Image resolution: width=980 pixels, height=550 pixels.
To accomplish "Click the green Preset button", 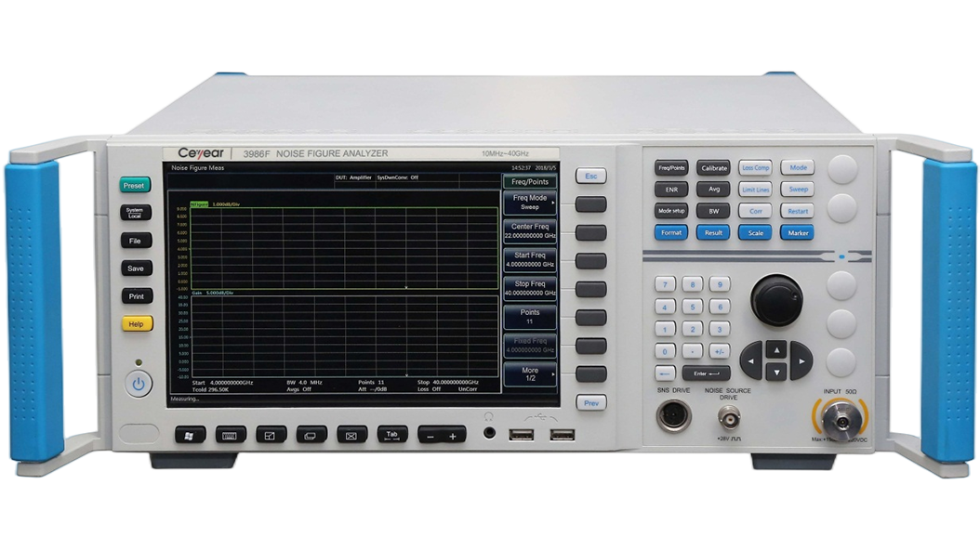I will click(x=135, y=186).
